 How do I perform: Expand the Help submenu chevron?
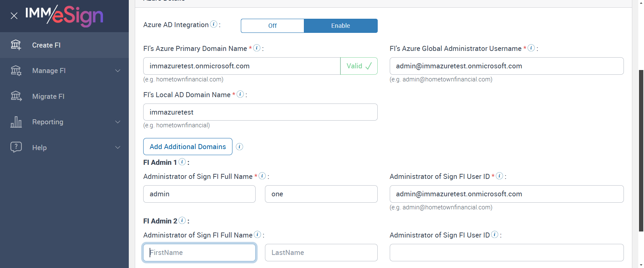[118, 147]
